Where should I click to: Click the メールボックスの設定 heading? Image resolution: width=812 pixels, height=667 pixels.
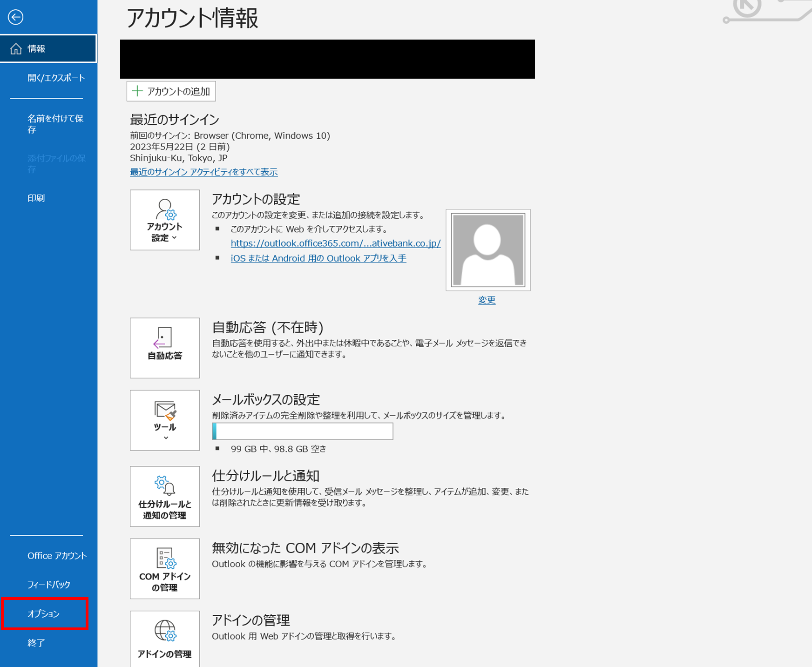266,399
